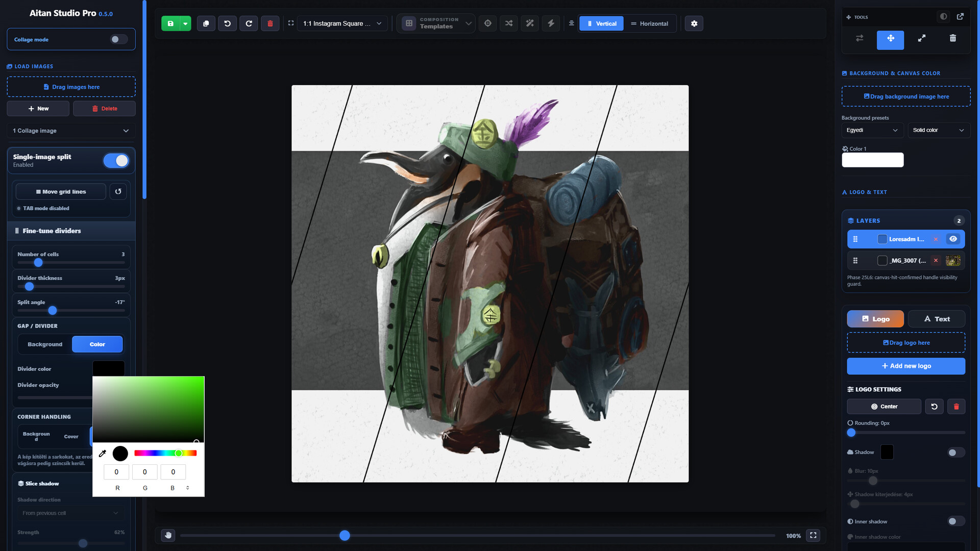Open the 1:1 Instagram Square dropdown
The image size is (980, 551).
click(342, 23)
